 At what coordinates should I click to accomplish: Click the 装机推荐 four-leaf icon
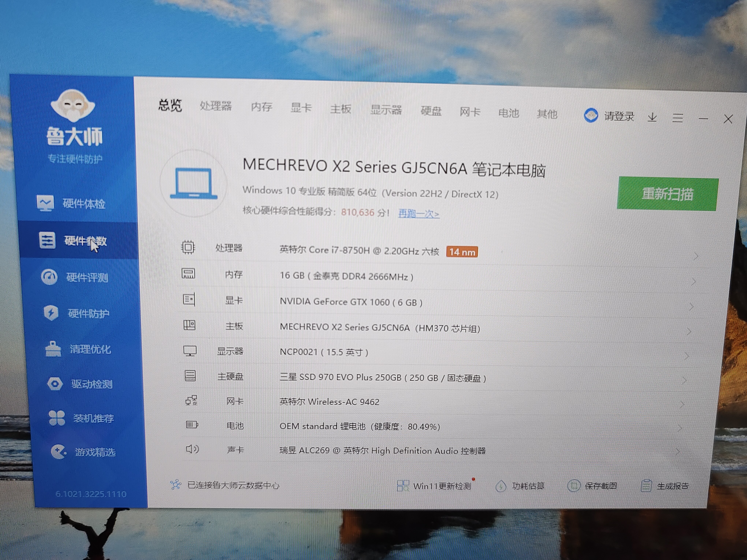pyautogui.click(x=57, y=418)
